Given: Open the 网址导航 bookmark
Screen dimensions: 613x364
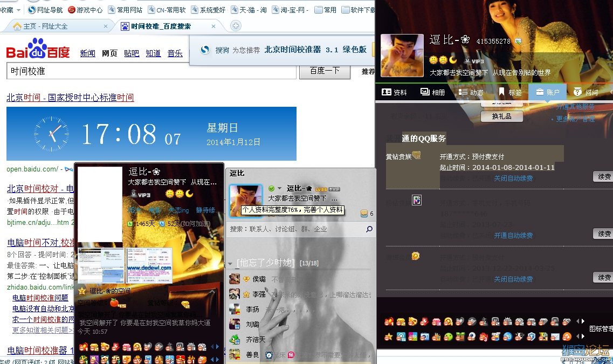Looking at the screenshot, I should tap(46, 10).
